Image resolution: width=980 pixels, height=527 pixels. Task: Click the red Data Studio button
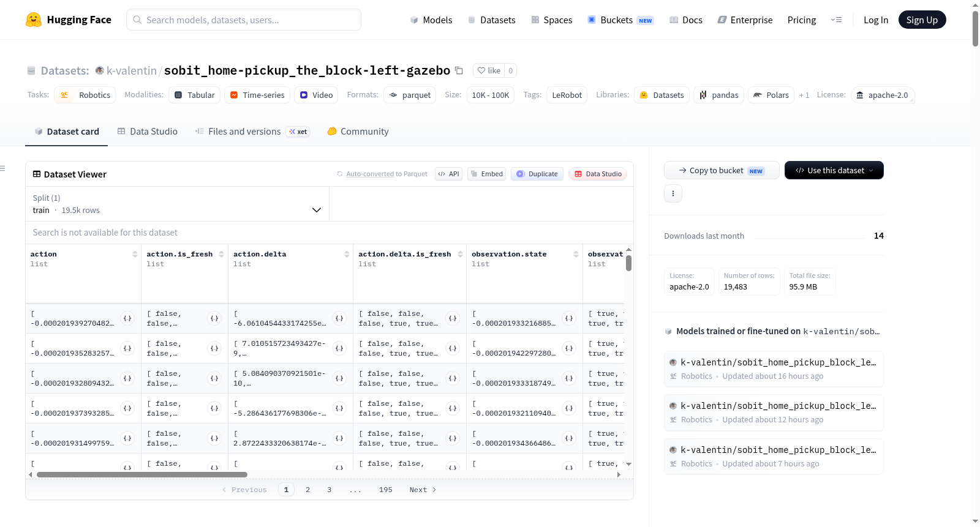597,174
